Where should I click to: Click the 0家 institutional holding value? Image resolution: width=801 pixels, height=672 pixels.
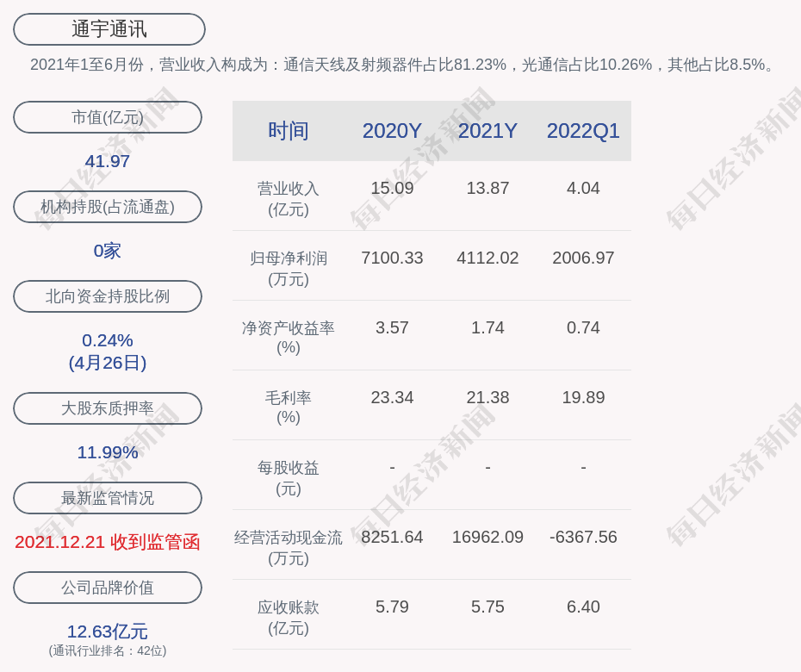tap(108, 251)
